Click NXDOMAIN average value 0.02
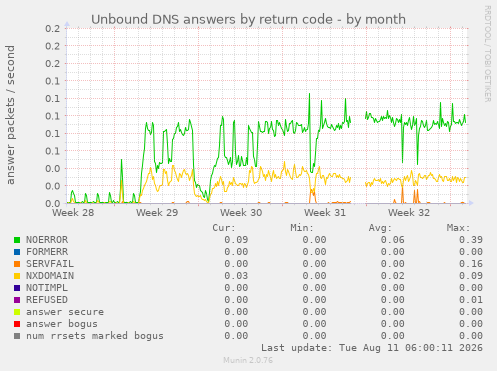The height and width of the screenshot is (371, 497). (392, 276)
